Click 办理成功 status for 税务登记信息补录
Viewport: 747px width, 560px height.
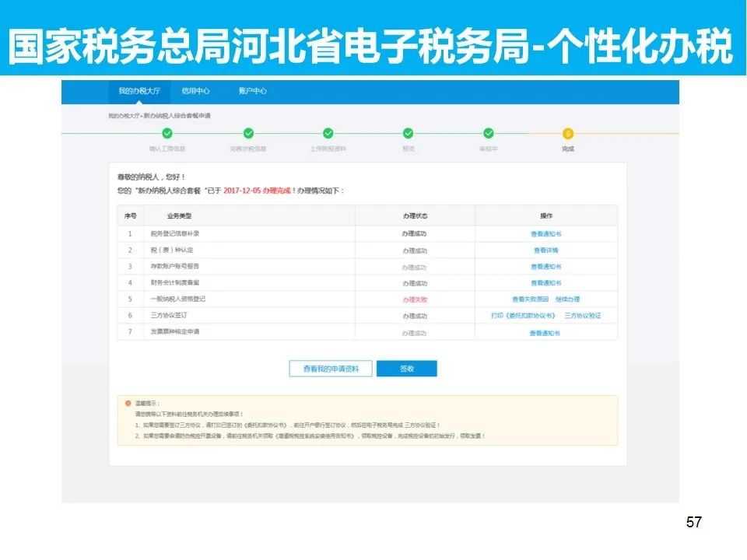[415, 234]
